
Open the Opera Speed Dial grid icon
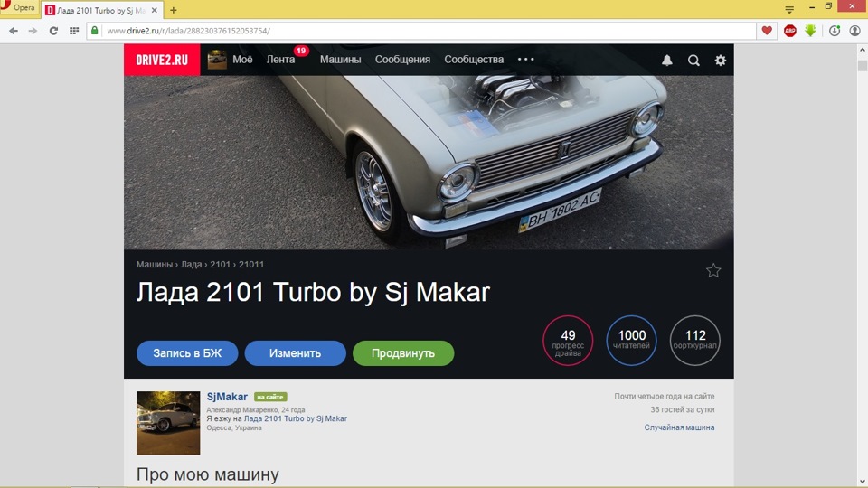coord(74,31)
